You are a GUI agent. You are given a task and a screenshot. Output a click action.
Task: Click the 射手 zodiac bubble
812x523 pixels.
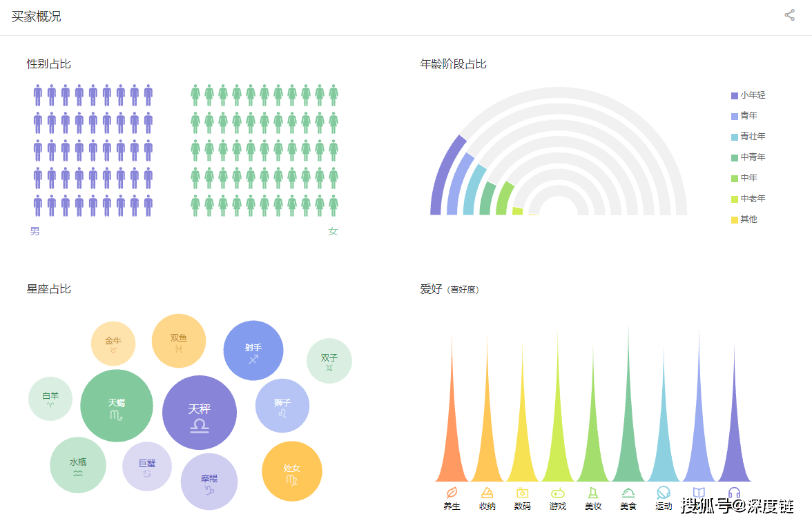(253, 351)
